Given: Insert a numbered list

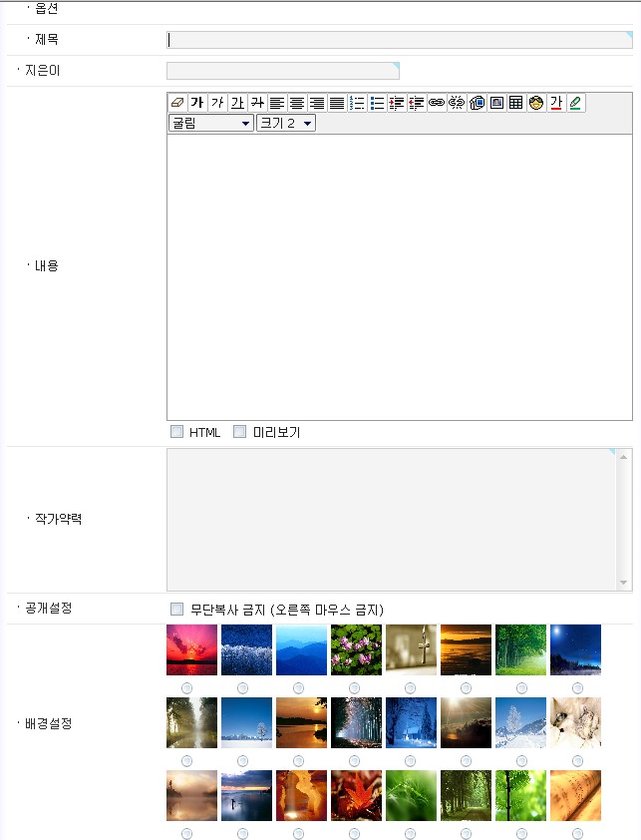Looking at the screenshot, I should click(357, 103).
